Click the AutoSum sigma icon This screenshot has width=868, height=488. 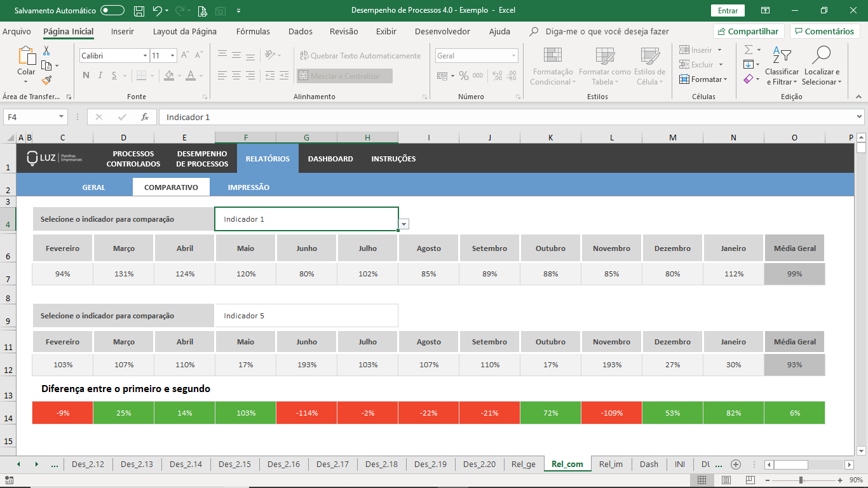[749, 50]
